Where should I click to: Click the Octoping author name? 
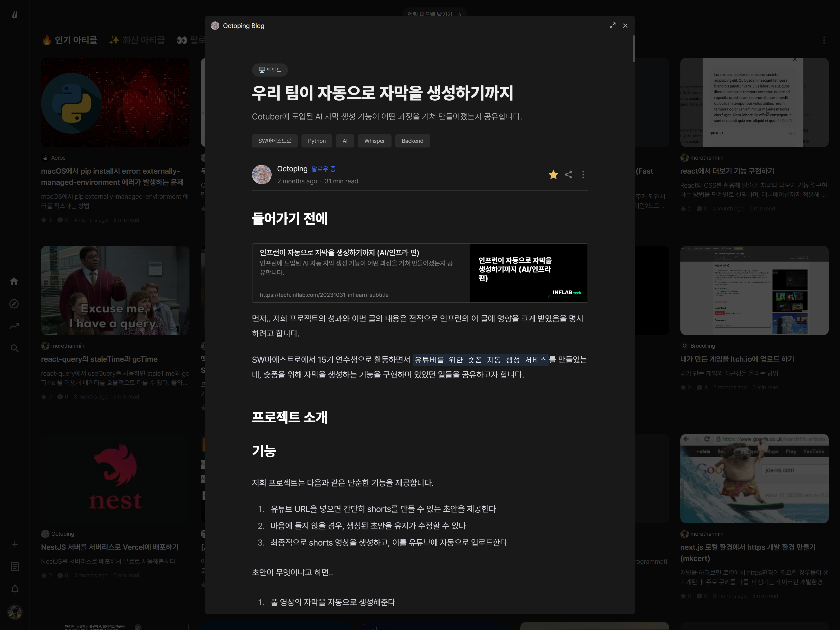292,169
